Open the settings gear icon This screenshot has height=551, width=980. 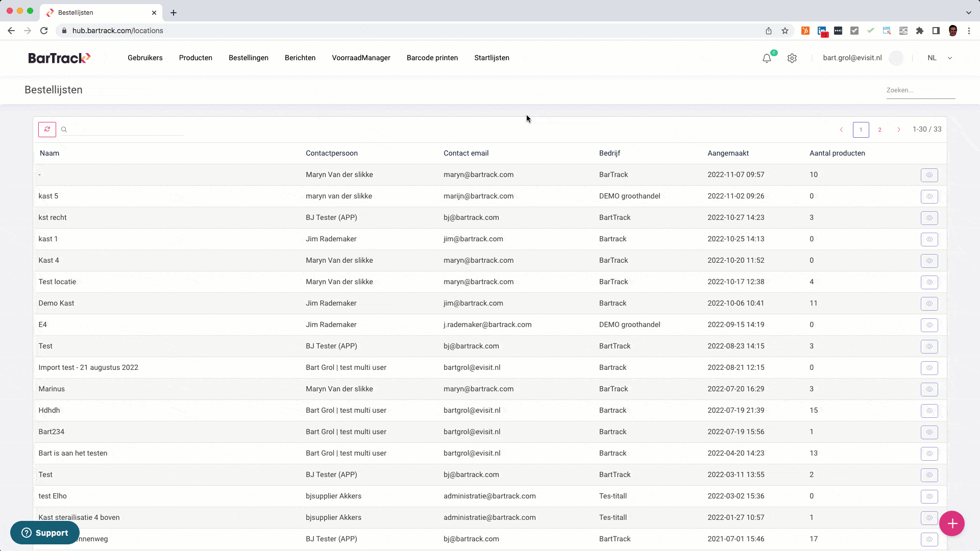792,58
